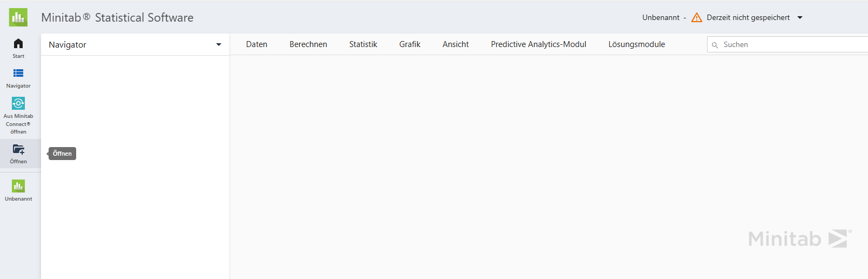Open the Ansicht menu
868x279 pixels.
[456, 44]
